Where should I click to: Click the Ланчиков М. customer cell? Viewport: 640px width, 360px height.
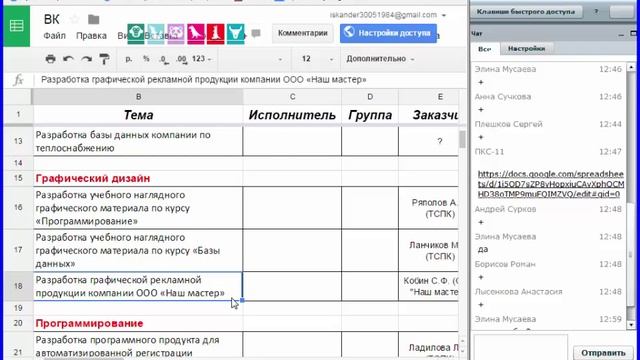point(429,250)
